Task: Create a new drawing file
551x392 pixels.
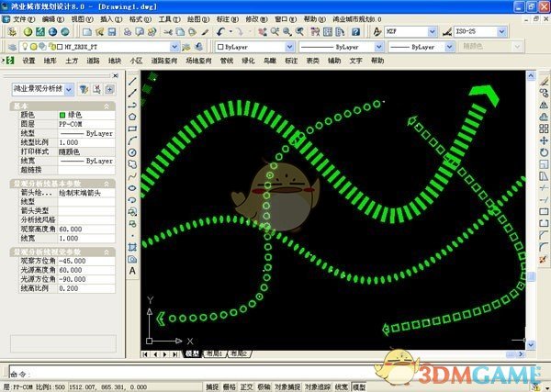Action: pos(87,32)
